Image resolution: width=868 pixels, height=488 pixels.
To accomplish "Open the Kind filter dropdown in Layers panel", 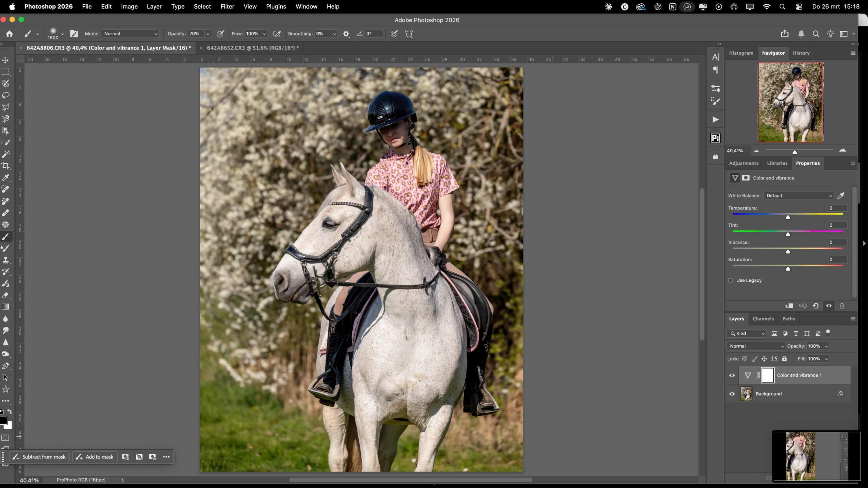I will 746,333.
